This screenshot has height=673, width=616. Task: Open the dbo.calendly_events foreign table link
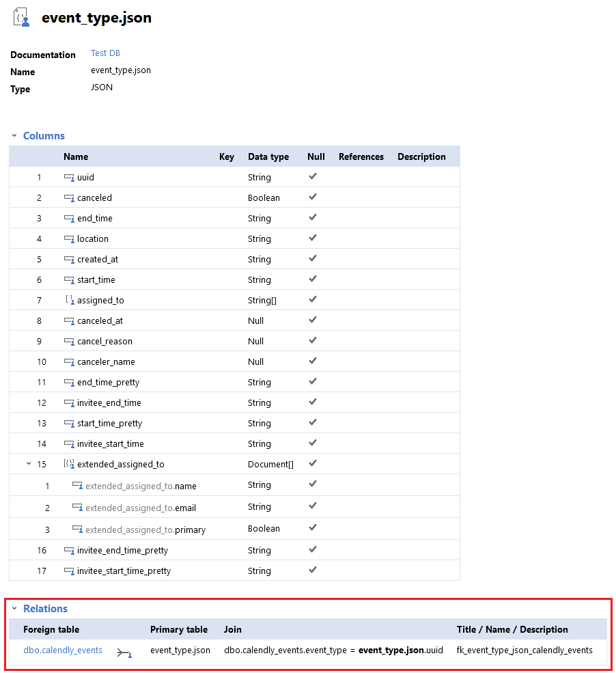coord(63,650)
